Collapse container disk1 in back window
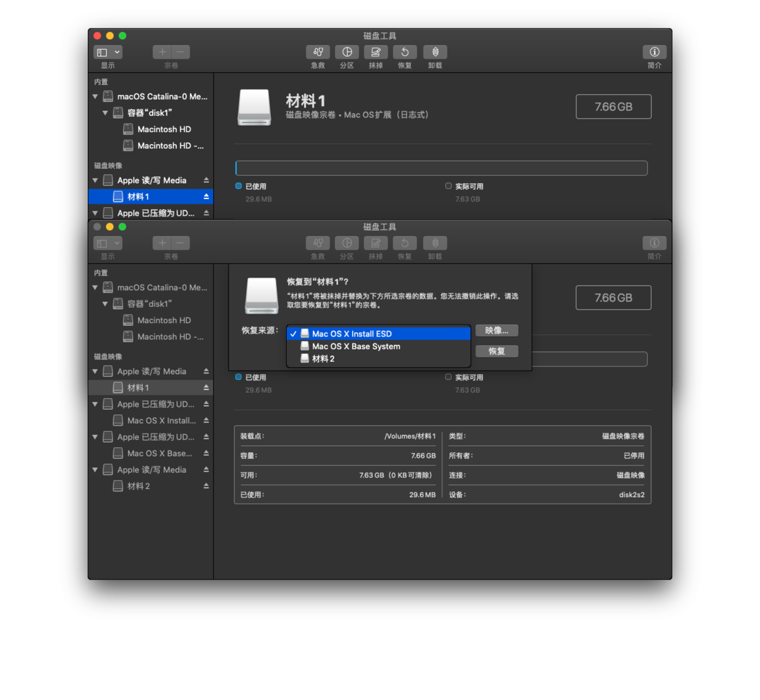 (x=105, y=113)
